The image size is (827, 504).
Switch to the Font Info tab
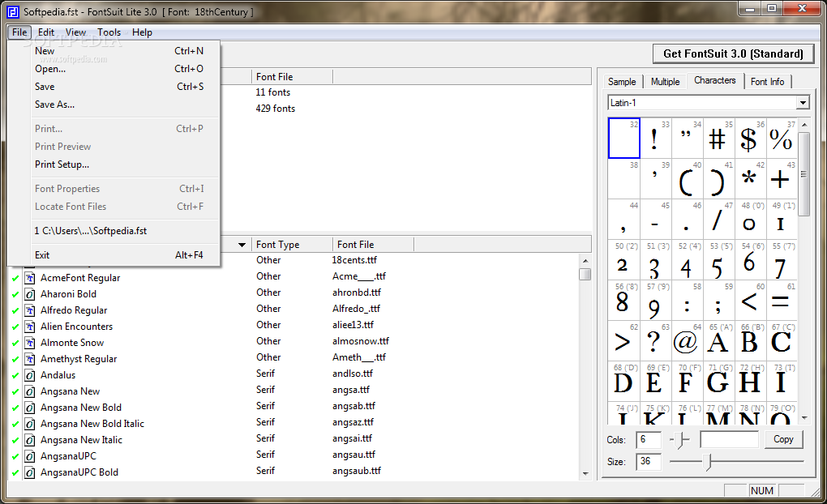click(767, 82)
